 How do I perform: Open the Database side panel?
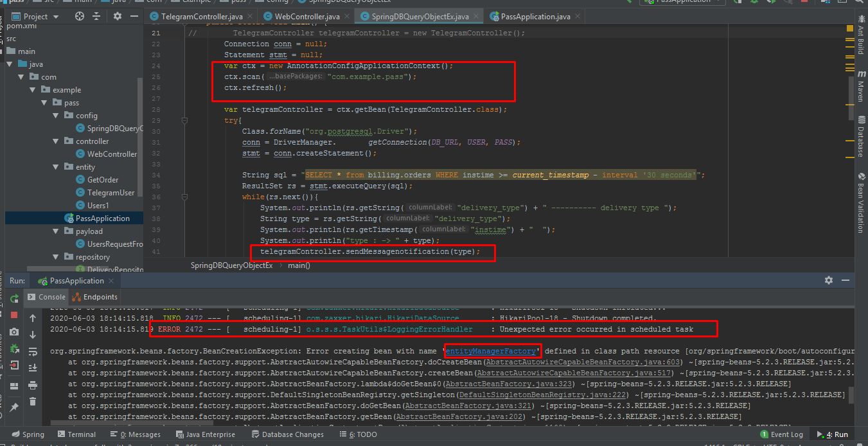[x=860, y=136]
